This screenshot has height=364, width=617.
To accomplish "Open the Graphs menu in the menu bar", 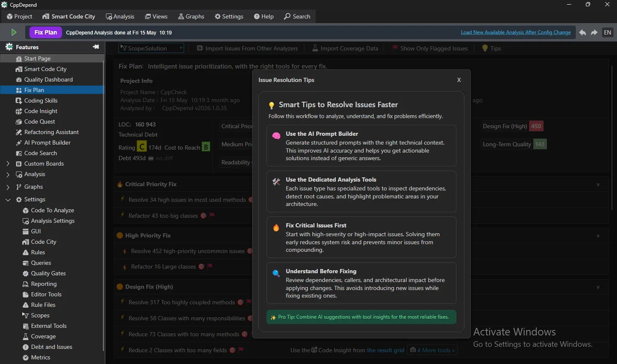I will (x=191, y=16).
